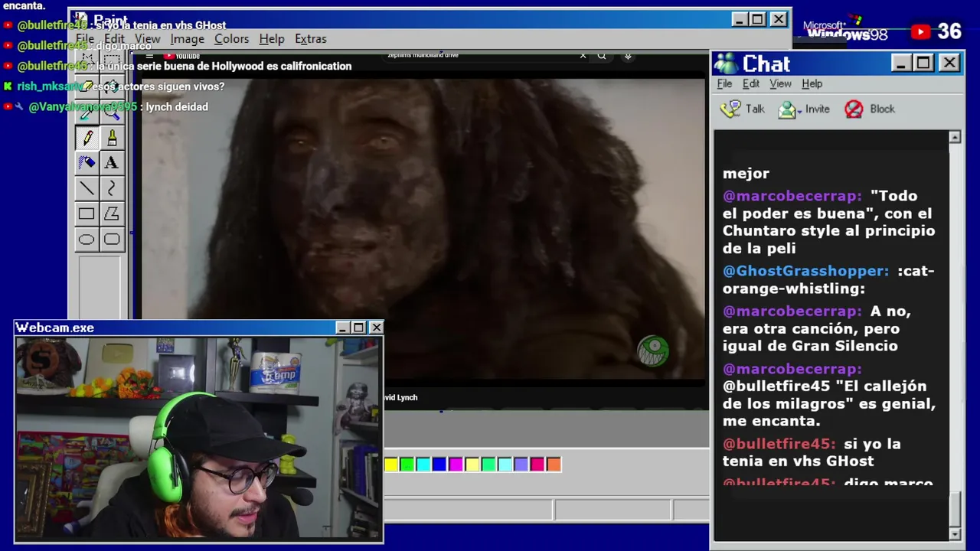Activate the Text tool in Paint

112,163
